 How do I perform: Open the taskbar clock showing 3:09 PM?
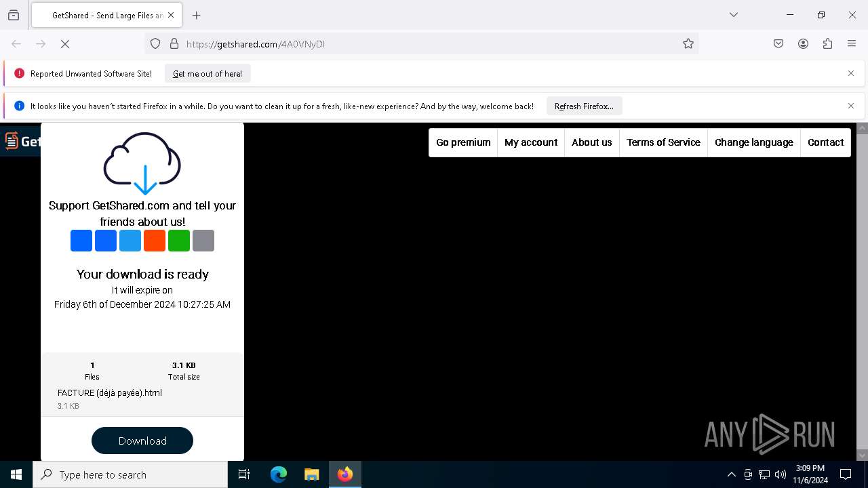point(810,474)
